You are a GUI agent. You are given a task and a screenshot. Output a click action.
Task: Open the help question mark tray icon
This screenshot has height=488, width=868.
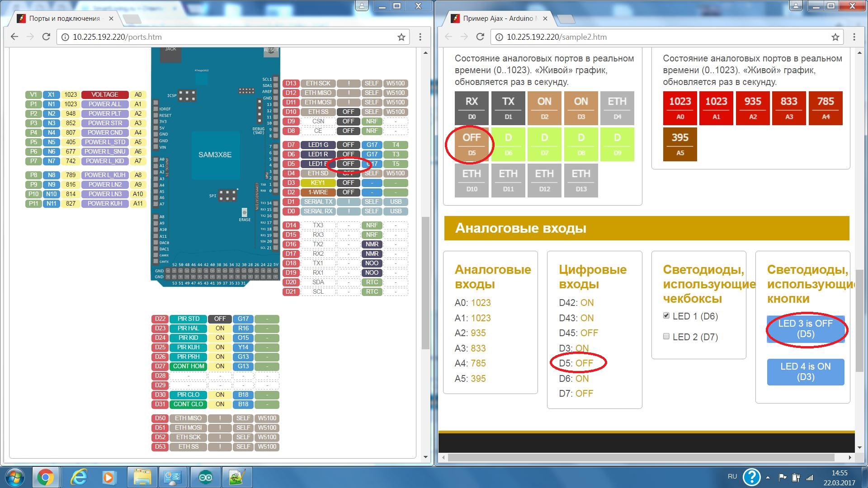click(x=751, y=477)
